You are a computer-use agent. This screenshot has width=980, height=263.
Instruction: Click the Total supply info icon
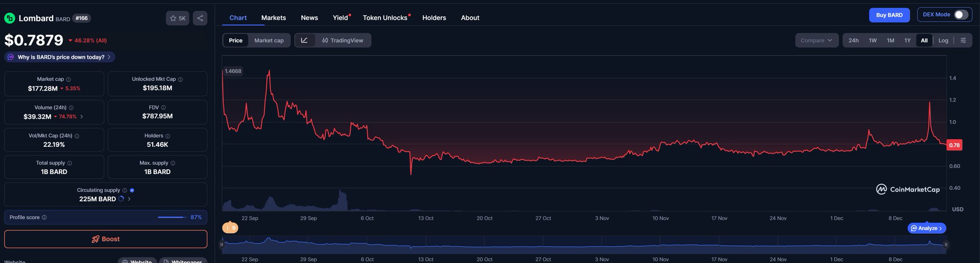pos(70,163)
